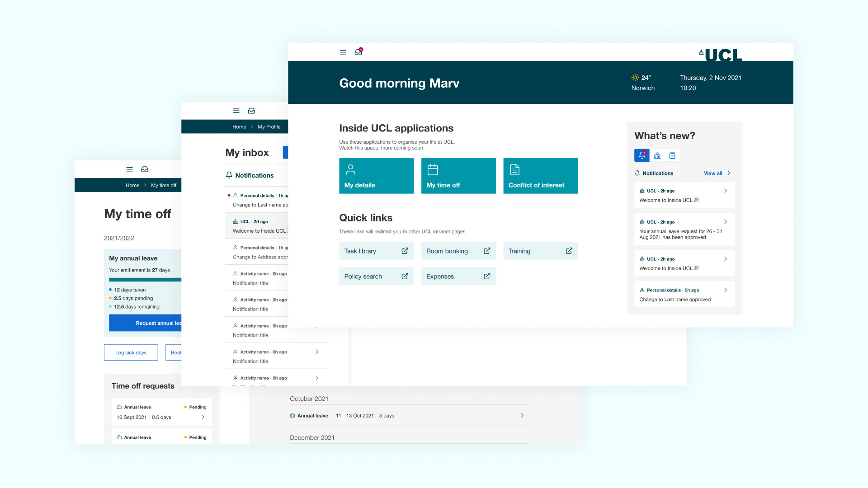
Task: Click 2021/2022 leave year text
Action: point(119,238)
